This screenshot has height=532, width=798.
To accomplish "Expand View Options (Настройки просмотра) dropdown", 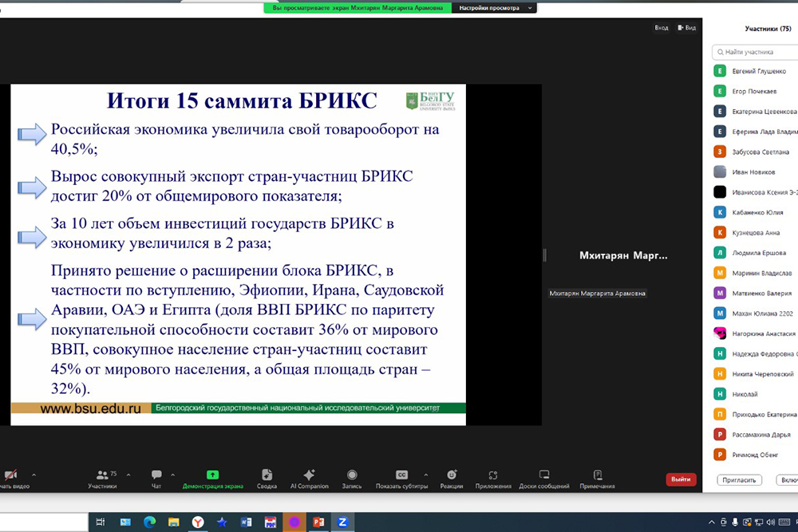I will click(493, 8).
